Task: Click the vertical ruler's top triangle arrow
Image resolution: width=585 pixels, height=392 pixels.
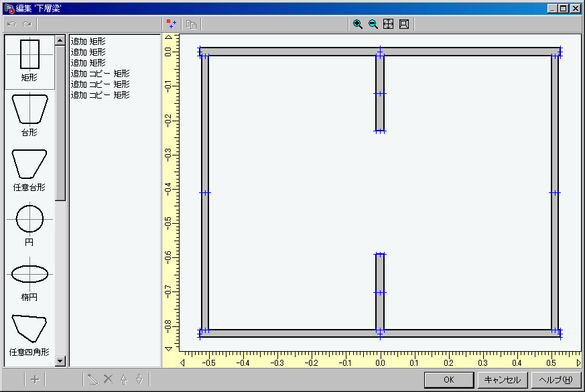Action: tap(168, 37)
